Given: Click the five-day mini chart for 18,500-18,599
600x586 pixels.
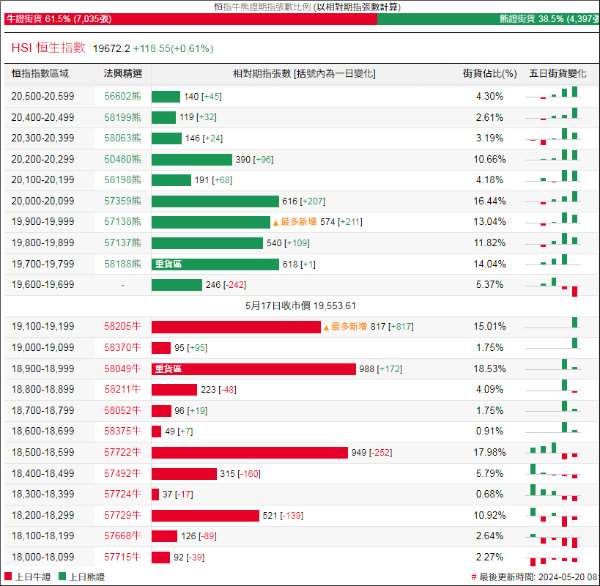Looking at the screenshot, I should (x=553, y=451).
